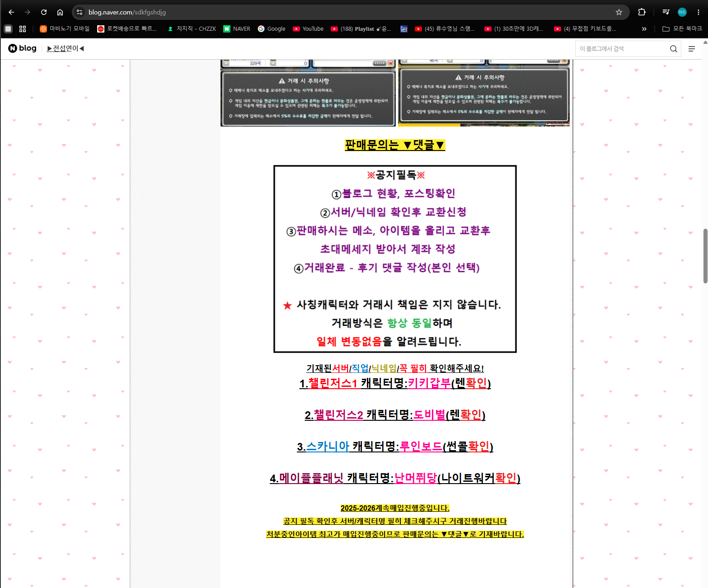The height and width of the screenshot is (588, 708).
Task: Open the browser profile avatar
Action: coord(682,12)
